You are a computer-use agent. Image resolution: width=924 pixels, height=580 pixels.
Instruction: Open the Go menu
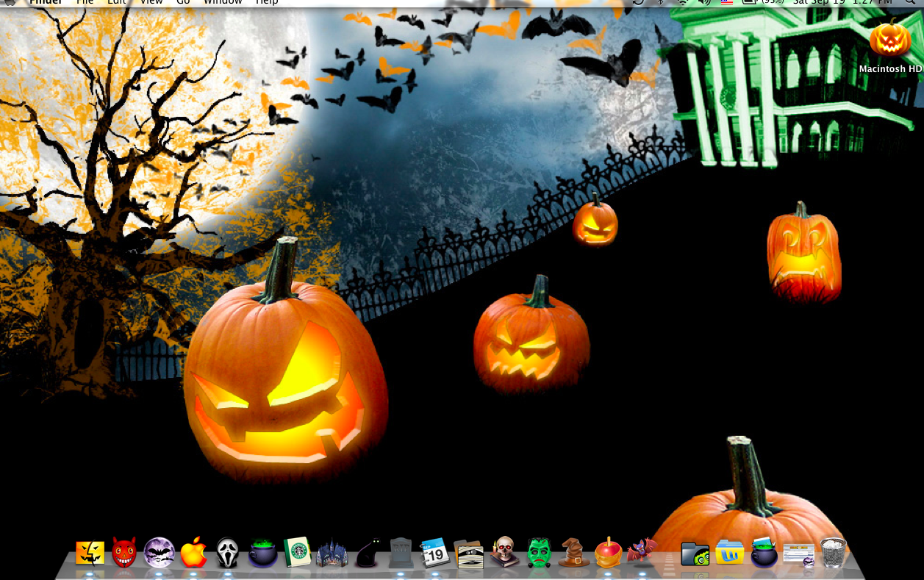click(183, 2)
